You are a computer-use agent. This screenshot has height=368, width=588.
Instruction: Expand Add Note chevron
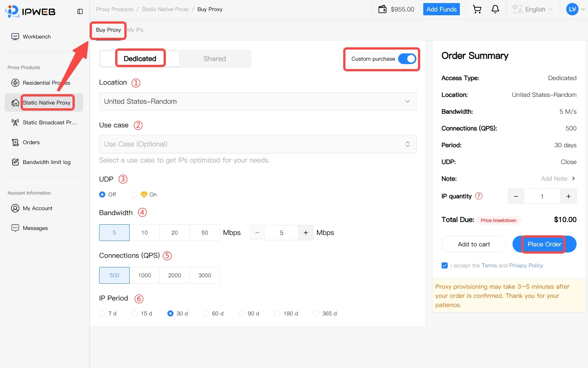574,178
